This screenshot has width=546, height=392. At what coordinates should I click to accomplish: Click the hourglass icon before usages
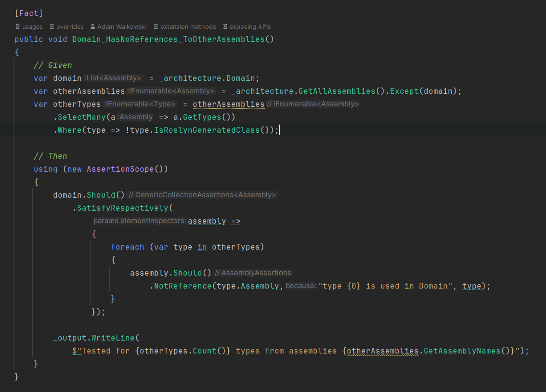pos(18,27)
